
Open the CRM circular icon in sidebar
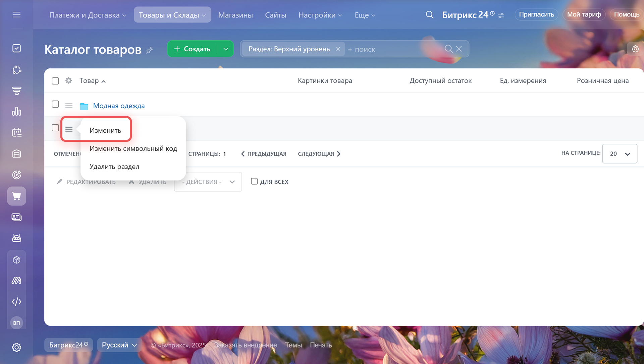pyautogui.click(x=16, y=70)
